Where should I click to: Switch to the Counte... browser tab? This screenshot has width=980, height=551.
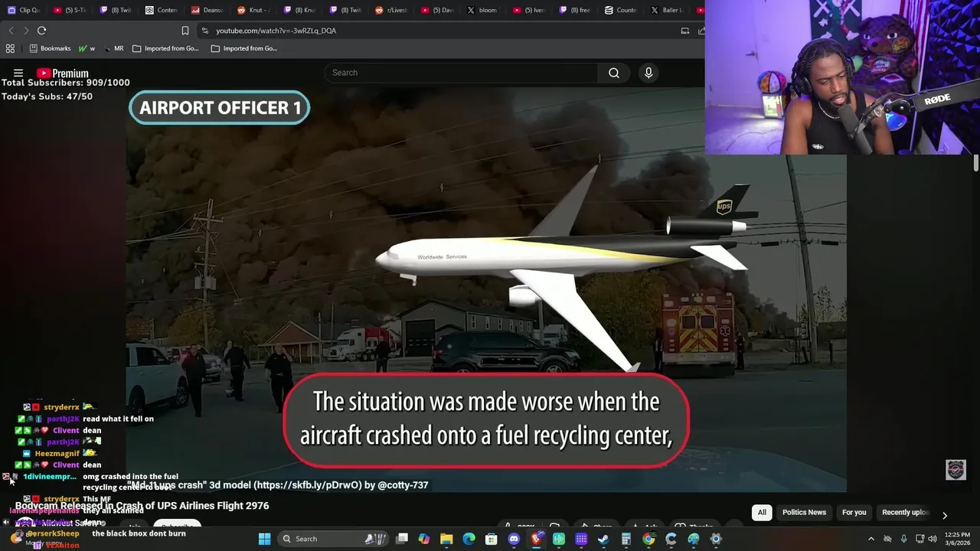coord(621,10)
